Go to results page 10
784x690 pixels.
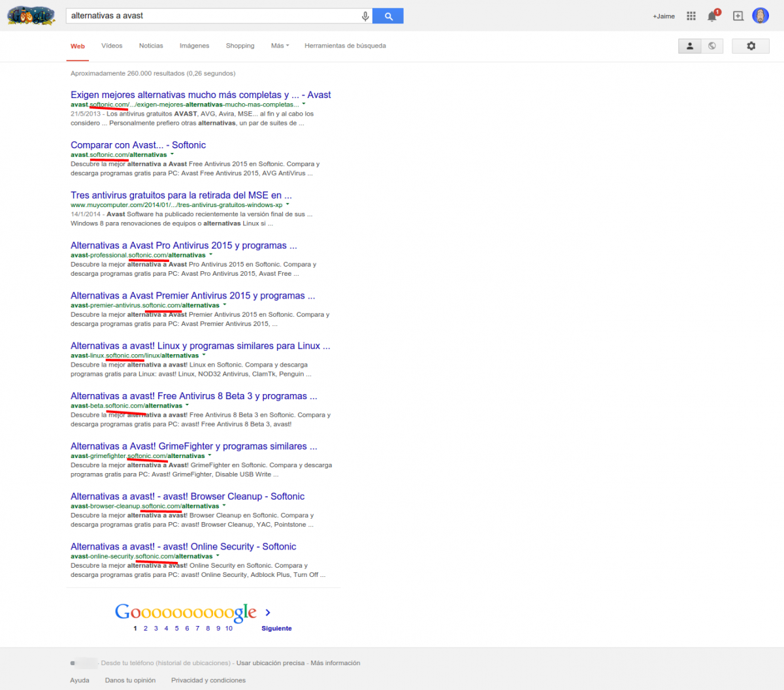[229, 629]
